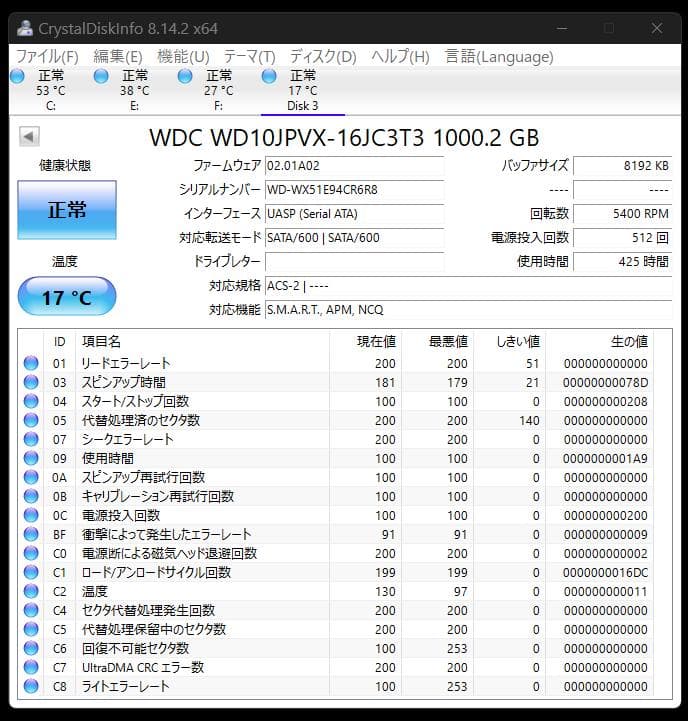Click the ファームウェア field 02.01A02
688x721 pixels.
click(355, 166)
